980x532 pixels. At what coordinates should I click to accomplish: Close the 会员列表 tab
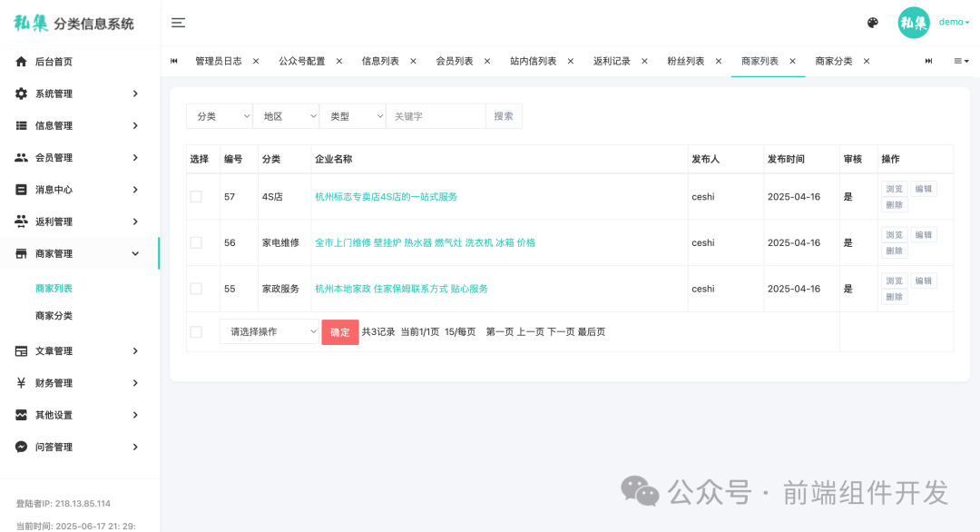click(487, 61)
